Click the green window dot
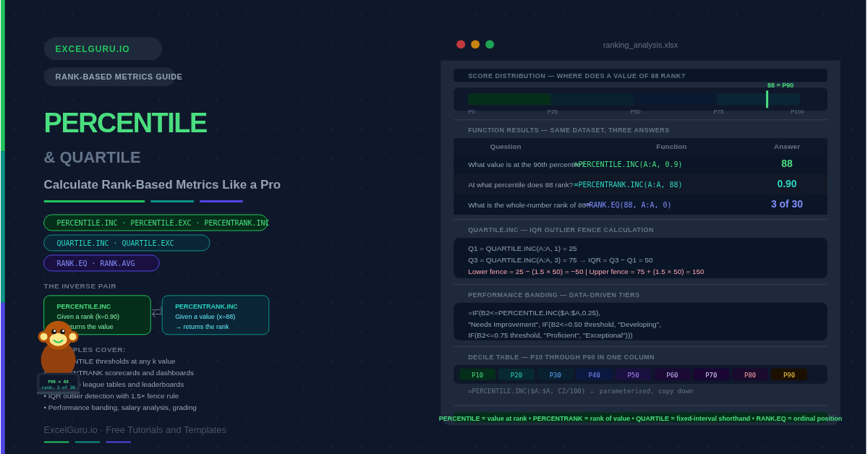Viewport: 868px width, 454px height. pyautogui.click(x=490, y=44)
